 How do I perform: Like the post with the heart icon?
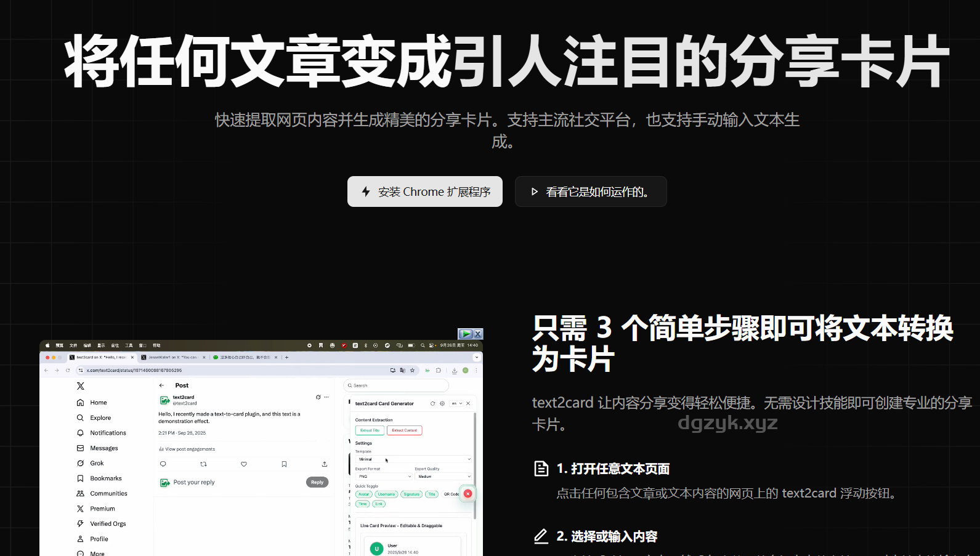coord(244,464)
